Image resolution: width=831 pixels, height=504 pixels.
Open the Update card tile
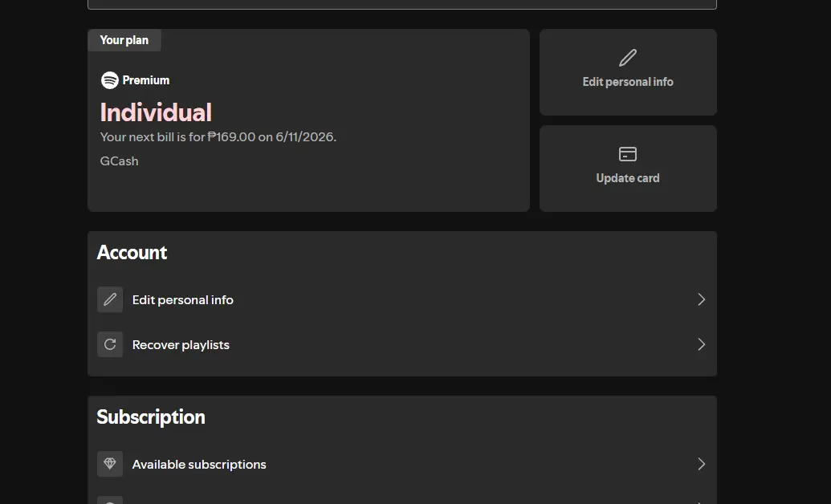[x=628, y=169]
